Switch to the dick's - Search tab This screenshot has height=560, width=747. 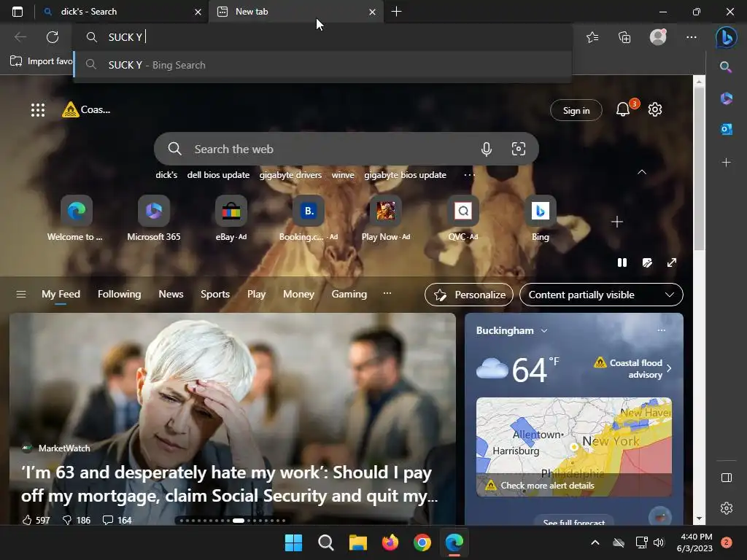122,12
